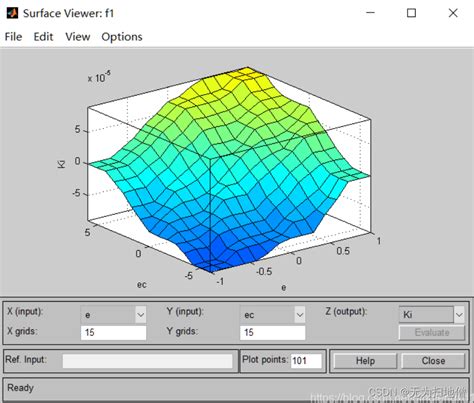Click the Z (output): label
Image resolution: width=474 pixels, height=403 pixels.
pos(346,312)
